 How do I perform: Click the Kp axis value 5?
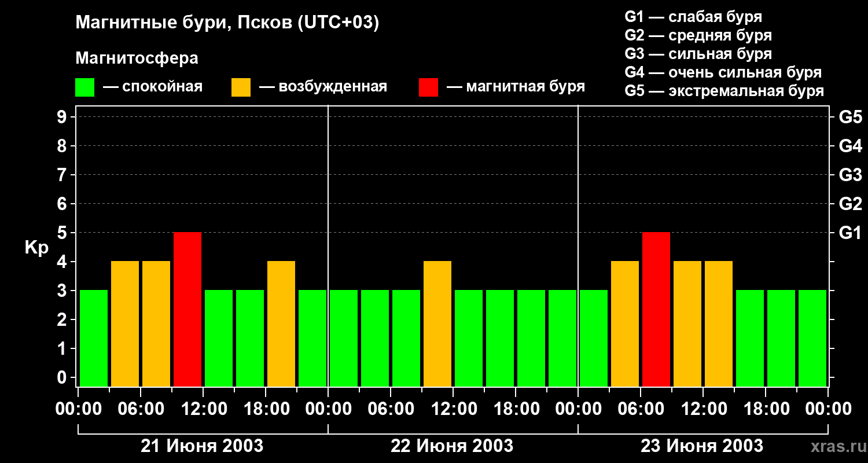63,233
